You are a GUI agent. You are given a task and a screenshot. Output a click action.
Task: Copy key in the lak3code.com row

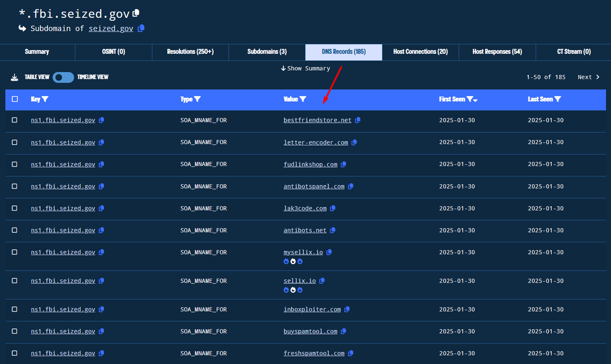pos(101,208)
